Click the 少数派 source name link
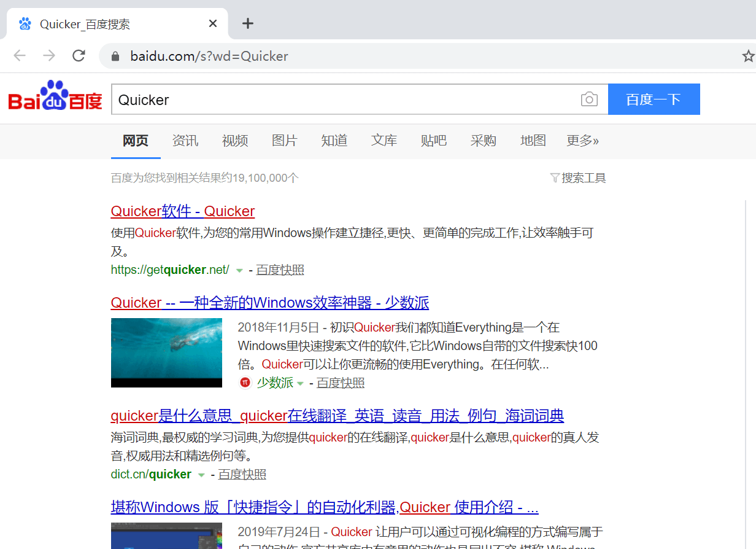Viewport: 756px width, 549px height. (275, 383)
